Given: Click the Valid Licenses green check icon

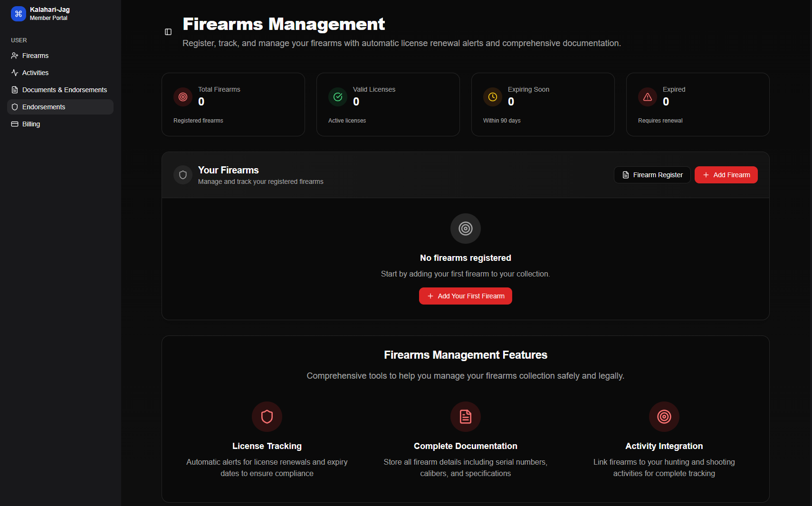Looking at the screenshot, I should [x=338, y=97].
